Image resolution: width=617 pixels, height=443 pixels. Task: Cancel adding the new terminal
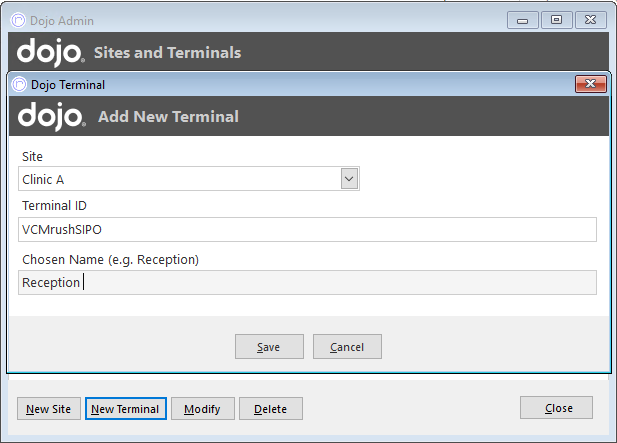tap(347, 347)
